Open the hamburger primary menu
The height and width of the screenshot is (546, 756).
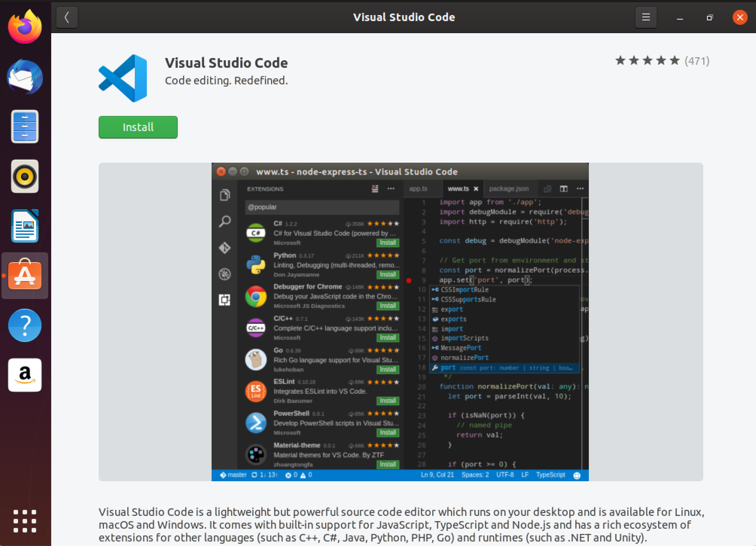coord(646,17)
